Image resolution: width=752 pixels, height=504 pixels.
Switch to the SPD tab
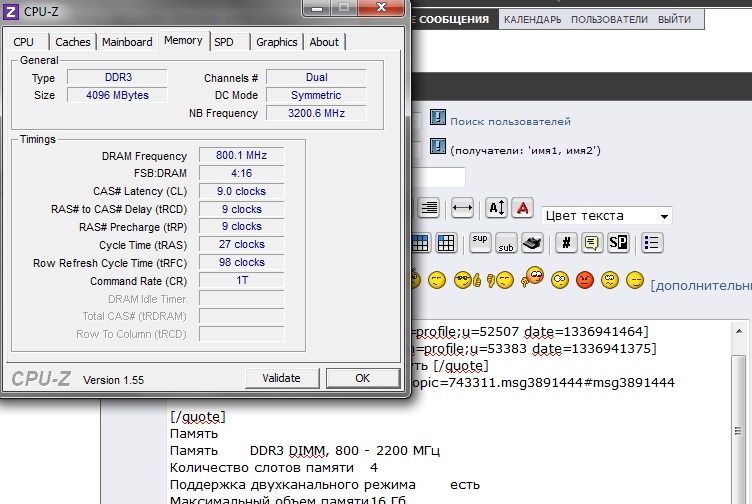click(224, 42)
